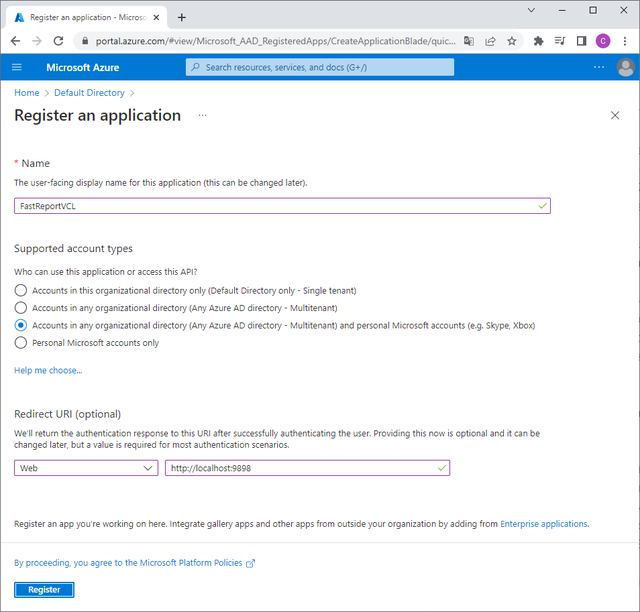Viewport: 640px width, 612px height.
Task: Click the share page icon
Action: click(x=490, y=41)
